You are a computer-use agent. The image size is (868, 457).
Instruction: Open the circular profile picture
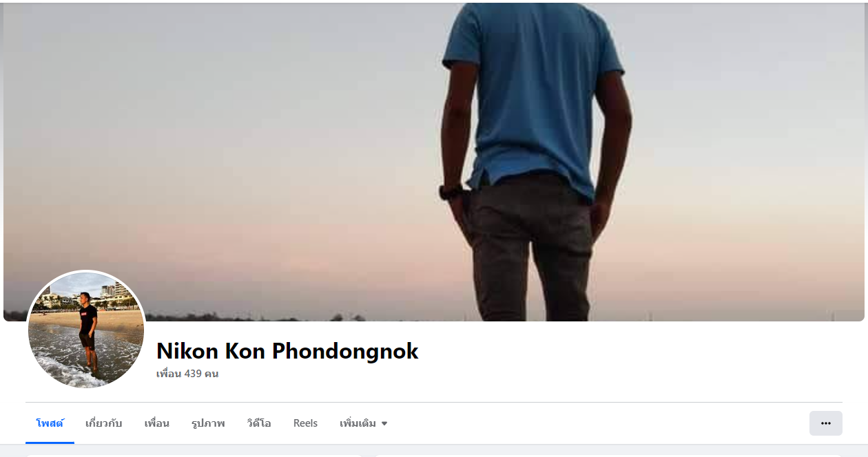pyautogui.click(x=86, y=330)
